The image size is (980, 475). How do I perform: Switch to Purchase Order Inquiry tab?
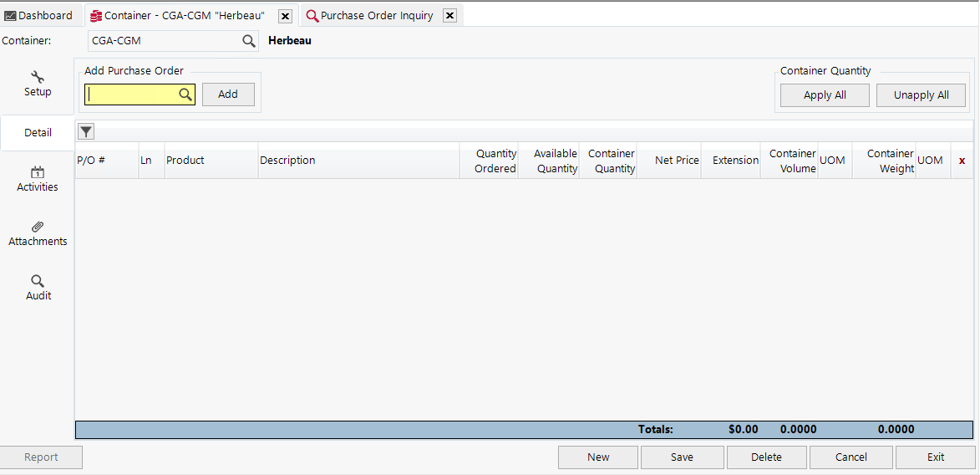click(x=376, y=16)
